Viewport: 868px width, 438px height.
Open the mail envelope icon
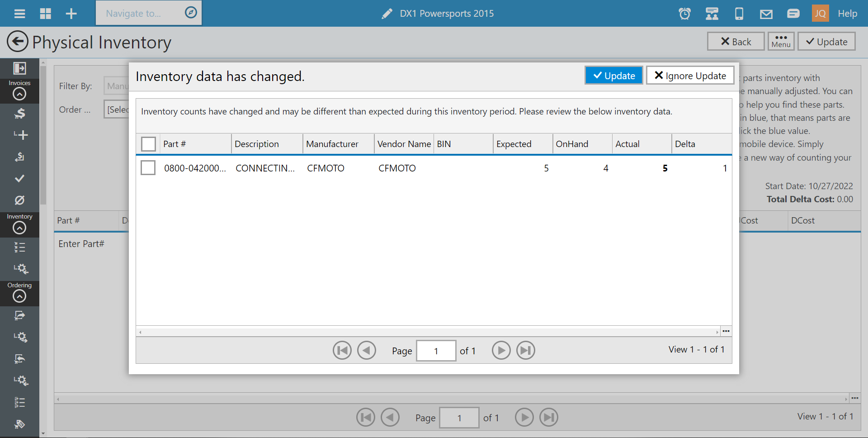pos(766,14)
